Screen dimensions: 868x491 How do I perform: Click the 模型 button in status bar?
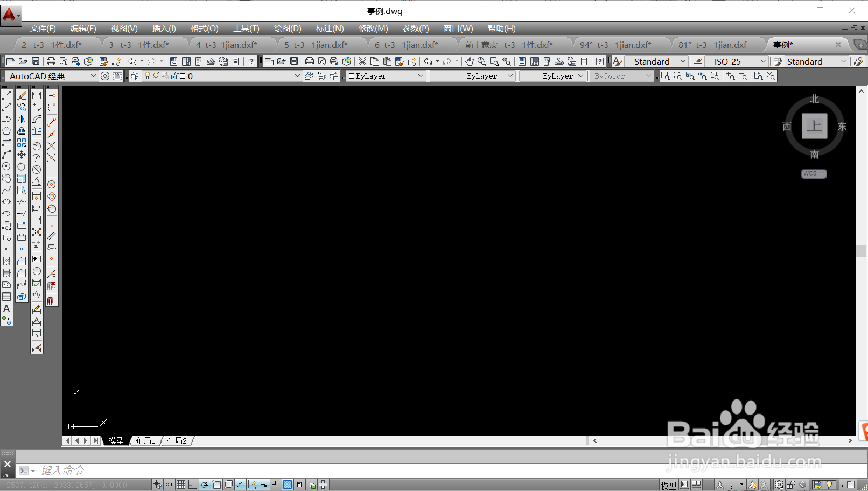click(668, 485)
